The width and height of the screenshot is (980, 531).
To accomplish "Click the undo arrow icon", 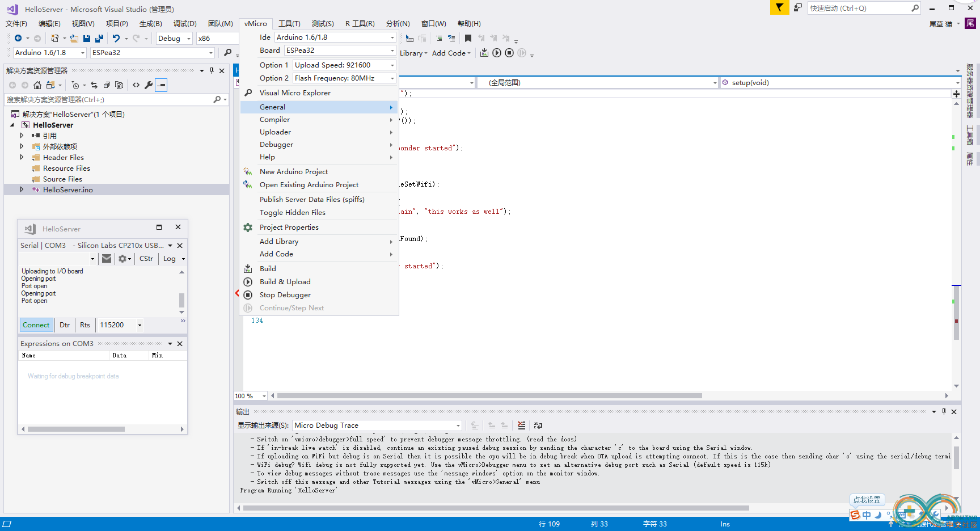I will tap(116, 38).
